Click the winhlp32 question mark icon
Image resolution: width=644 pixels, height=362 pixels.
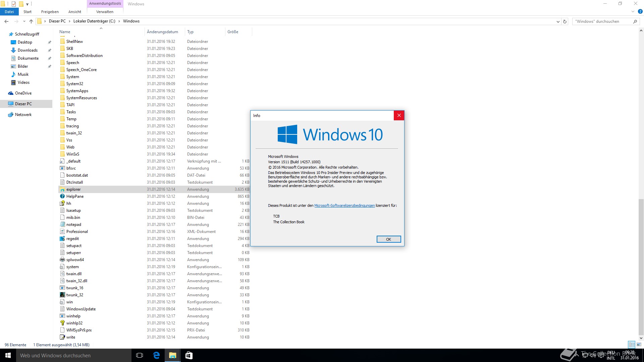62,323
